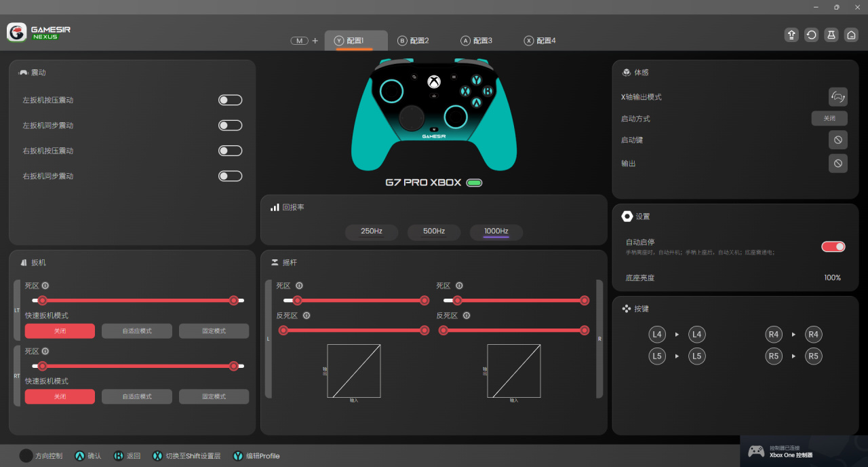Viewport: 868px width, 467px height.
Task: Switch to 配置4 profile tab
Action: [540, 41]
